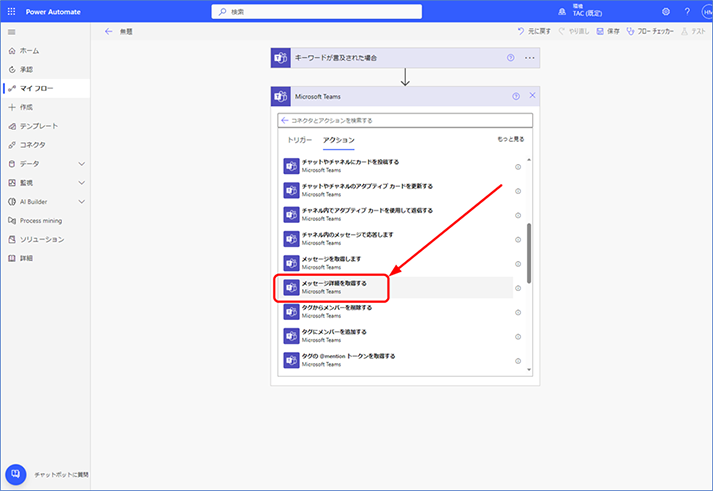Click the connector and action search field
This screenshot has height=491, width=713.
pyautogui.click(x=405, y=120)
